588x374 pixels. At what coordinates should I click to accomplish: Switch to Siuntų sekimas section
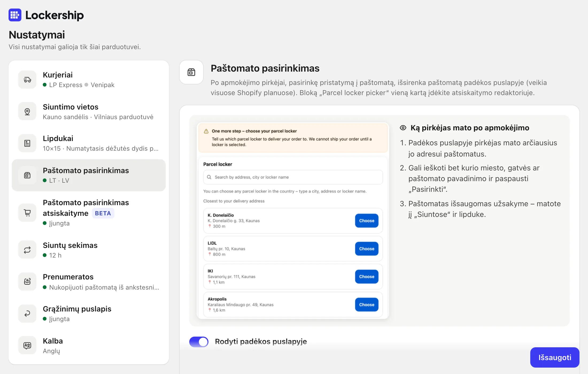pos(89,250)
